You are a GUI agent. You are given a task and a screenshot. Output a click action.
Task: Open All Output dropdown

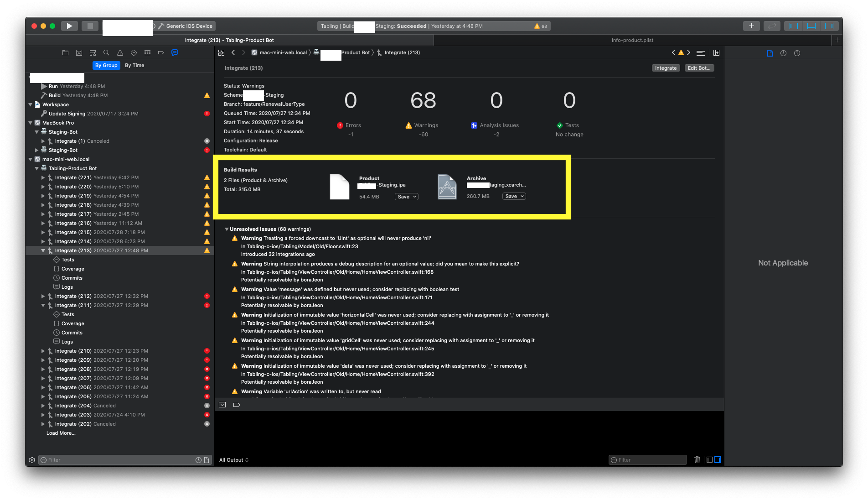click(234, 460)
